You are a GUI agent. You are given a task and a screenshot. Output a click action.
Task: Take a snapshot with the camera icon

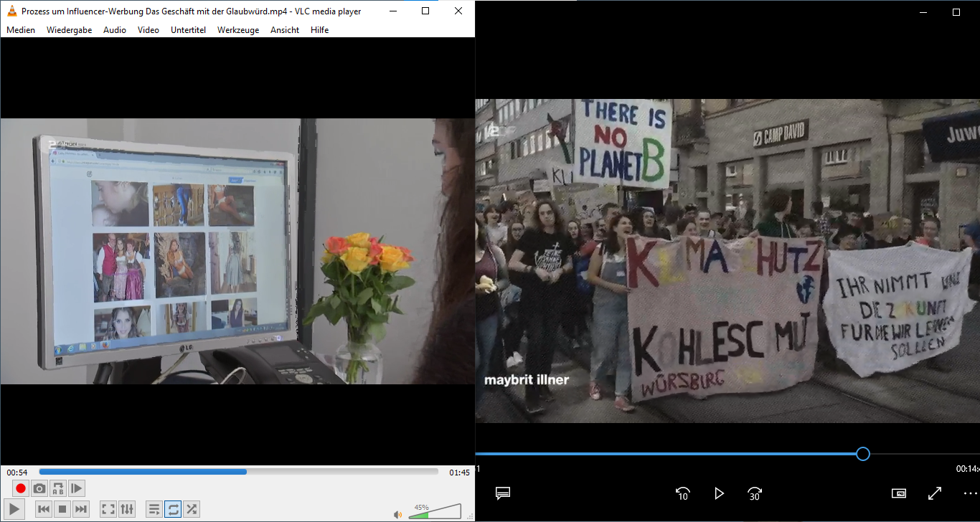(x=39, y=488)
